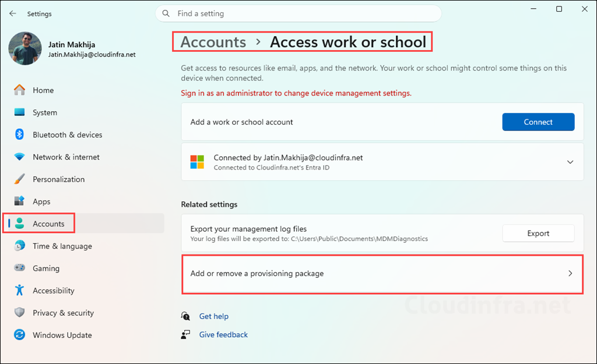The image size is (597, 364).
Task: Click the Get help headset icon
Action: pos(185,316)
